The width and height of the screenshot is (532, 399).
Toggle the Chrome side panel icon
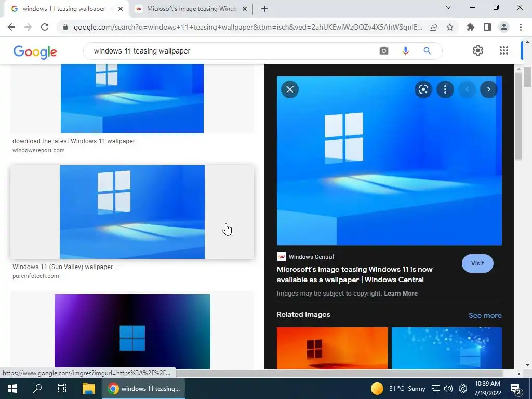pos(487,27)
